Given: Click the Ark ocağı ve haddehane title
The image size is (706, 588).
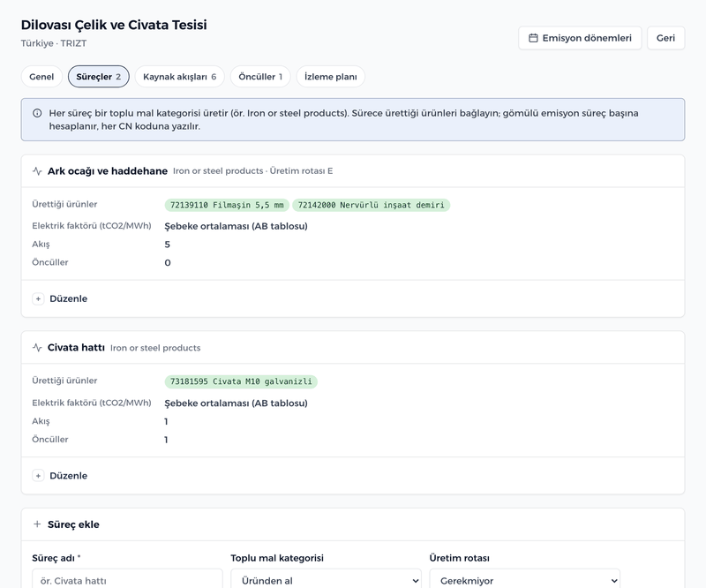Looking at the screenshot, I should point(108,171).
